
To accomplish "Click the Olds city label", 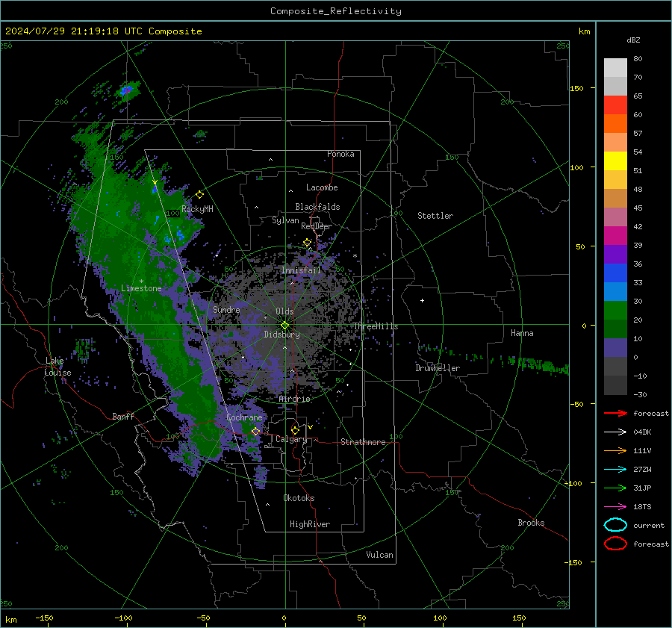I will coord(284,311).
